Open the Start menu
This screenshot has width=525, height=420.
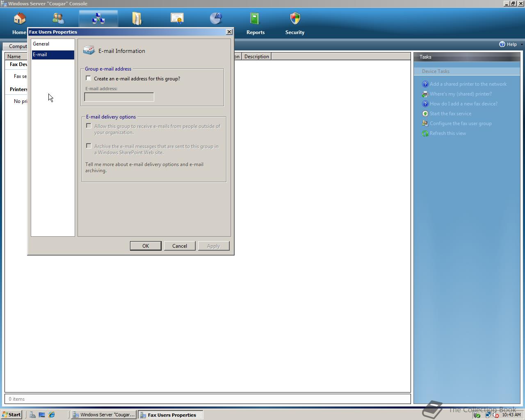(x=11, y=415)
